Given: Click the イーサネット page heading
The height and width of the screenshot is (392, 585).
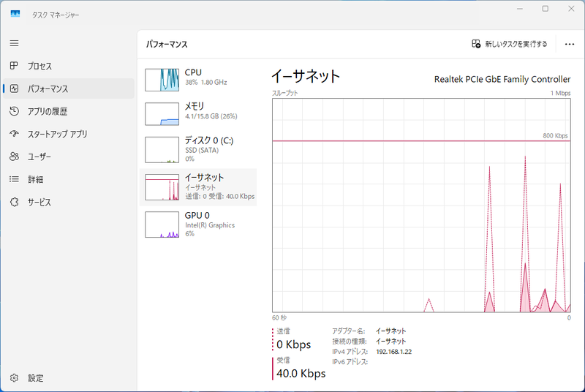Looking at the screenshot, I should (x=306, y=77).
